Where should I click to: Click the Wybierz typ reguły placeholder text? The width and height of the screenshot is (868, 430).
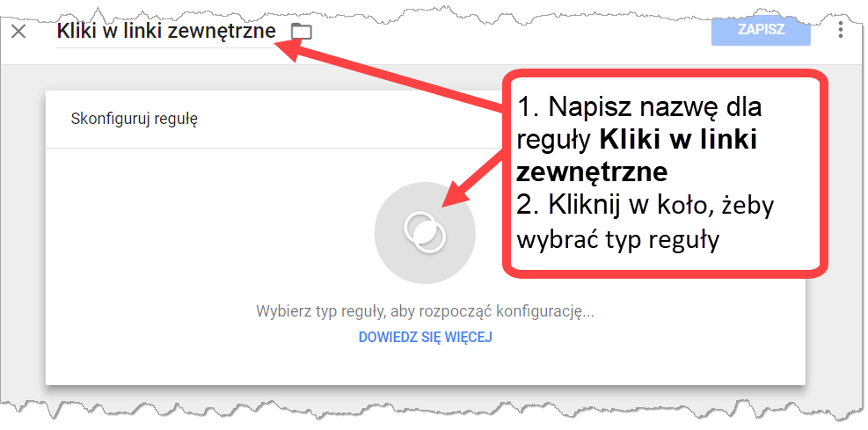425,311
